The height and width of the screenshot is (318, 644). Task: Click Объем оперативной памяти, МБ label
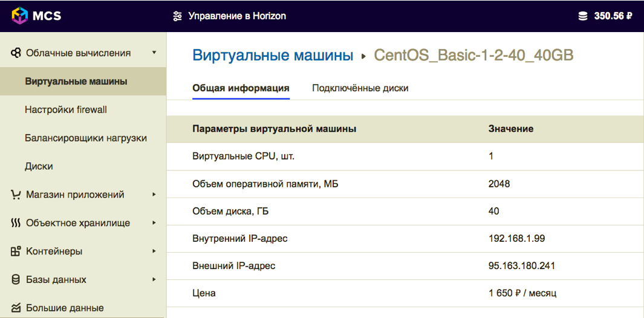pyautogui.click(x=265, y=184)
